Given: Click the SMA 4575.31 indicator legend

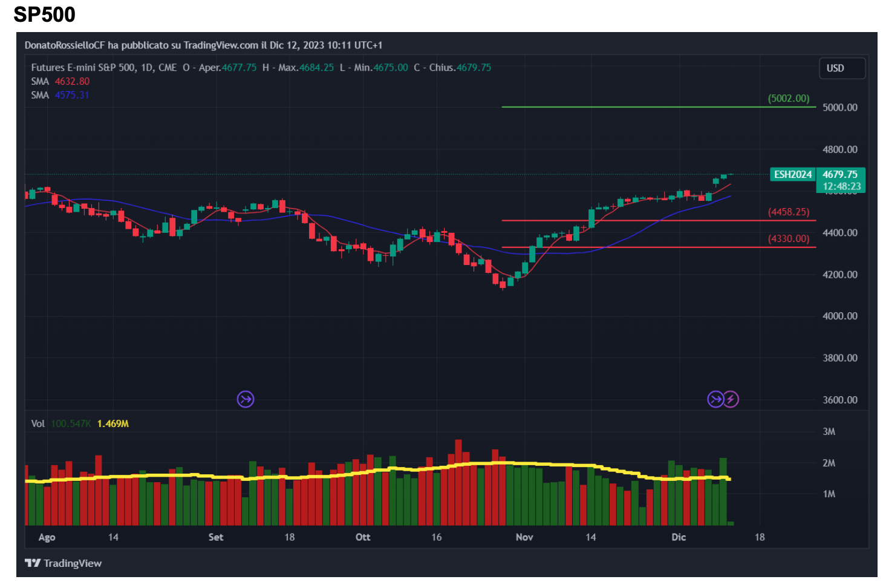Looking at the screenshot, I should [60, 95].
